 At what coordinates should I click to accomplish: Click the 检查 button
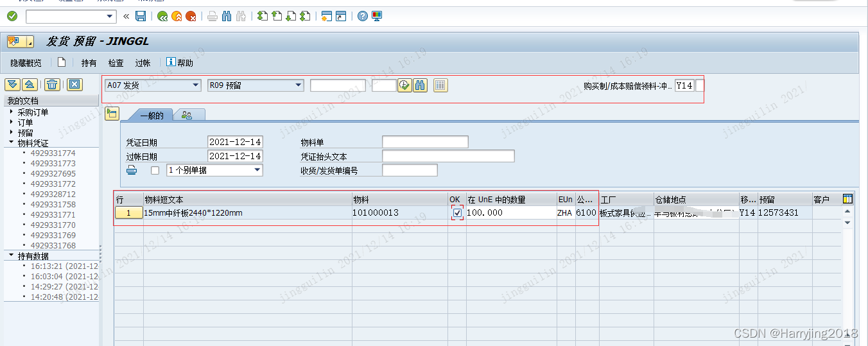[x=116, y=63]
